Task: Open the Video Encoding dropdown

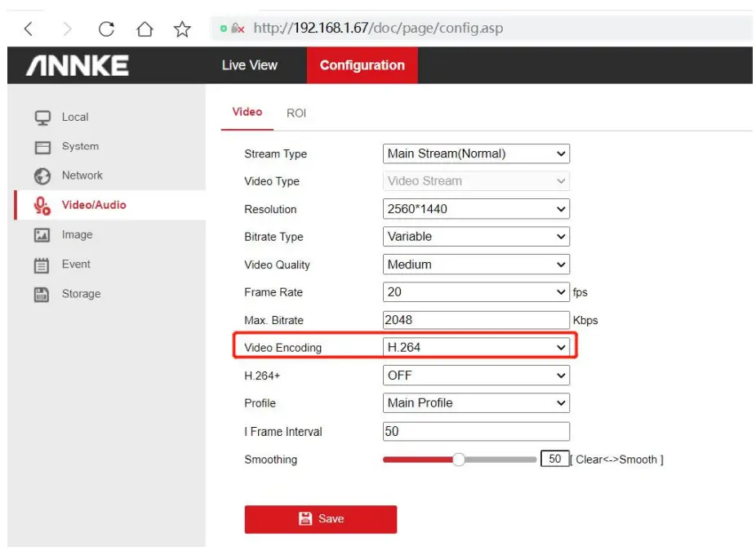Action: point(476,348)
